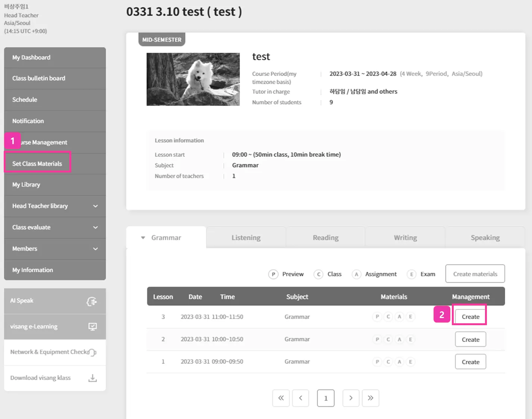Click the Assignment legend A icon
532x419 pixels.
(356, 274)
